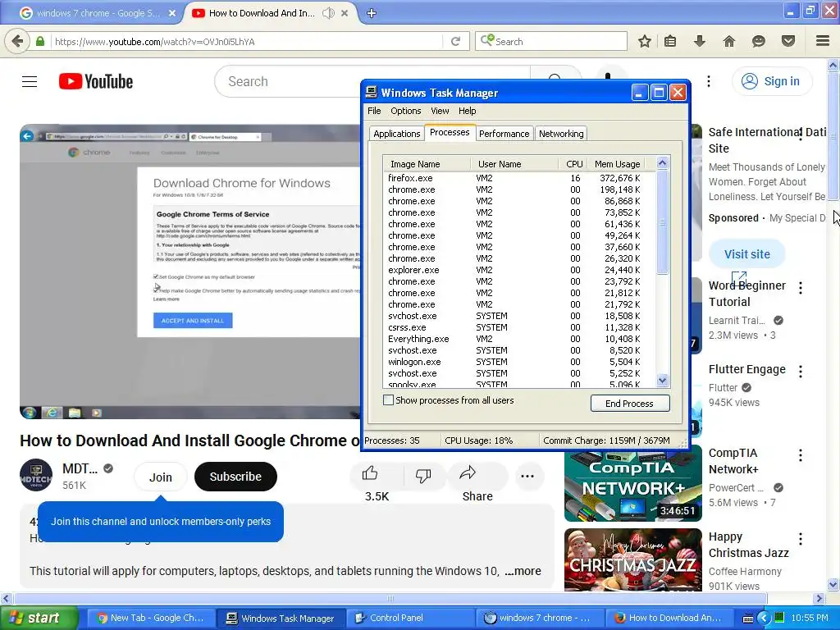Switch to the windows 7 chrome Google tab
The height and width of the screenshot is (630, 840).
(x=97, y=13)
